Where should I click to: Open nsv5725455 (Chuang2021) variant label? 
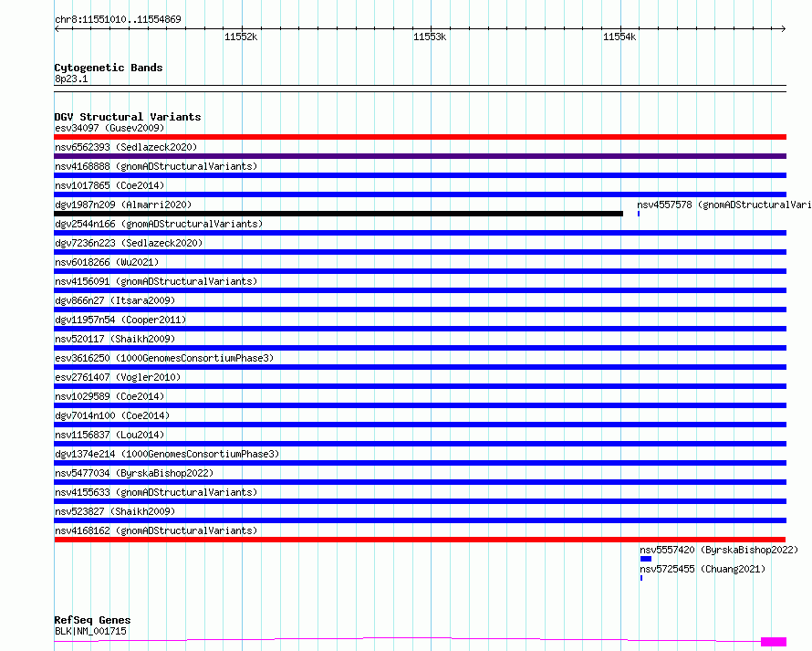click(703, 569)
